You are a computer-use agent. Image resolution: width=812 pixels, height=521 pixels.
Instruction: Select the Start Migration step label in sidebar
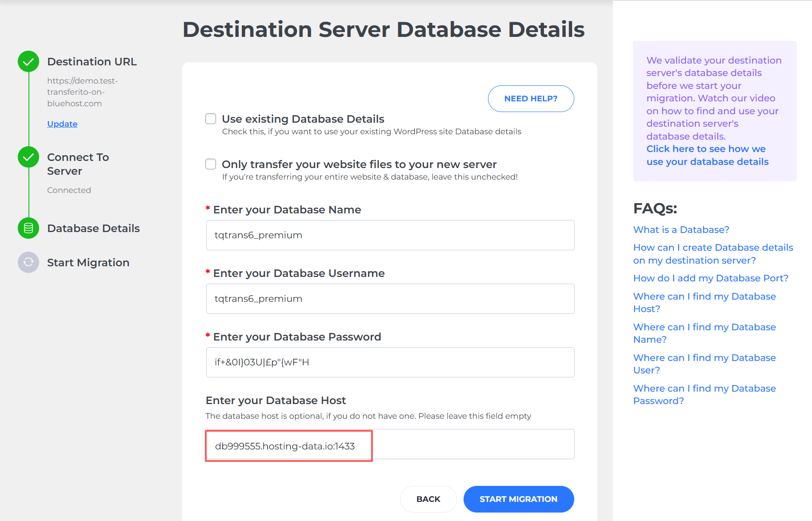[x=88, y=263]
